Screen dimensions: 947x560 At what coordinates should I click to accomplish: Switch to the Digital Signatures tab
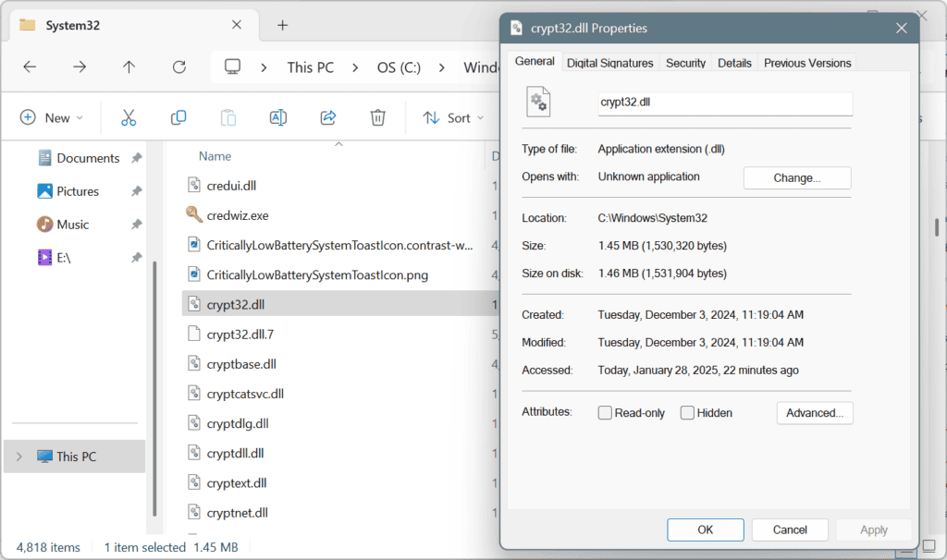tap(609, 62)
